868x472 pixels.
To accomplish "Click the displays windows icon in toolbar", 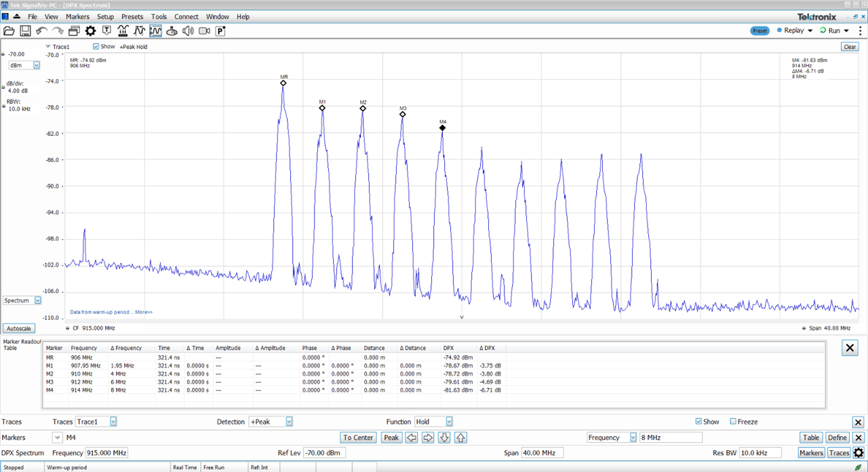I will pos(74,31).
